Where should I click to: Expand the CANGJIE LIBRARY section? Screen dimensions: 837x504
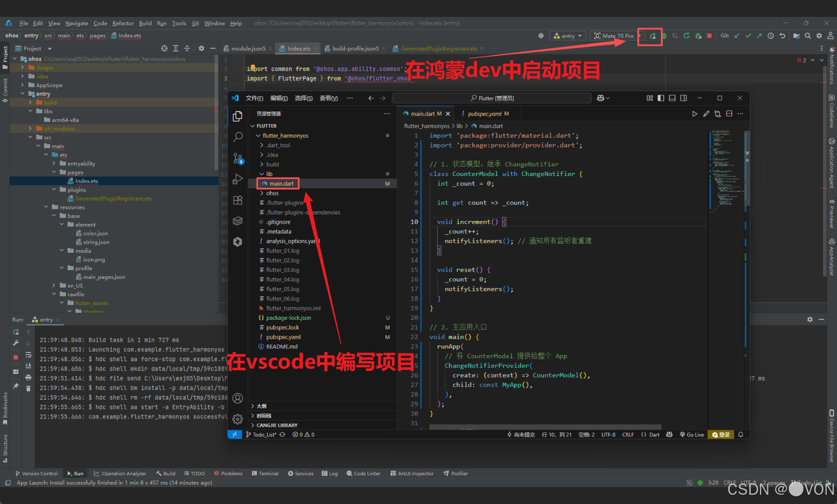(276, 425)
